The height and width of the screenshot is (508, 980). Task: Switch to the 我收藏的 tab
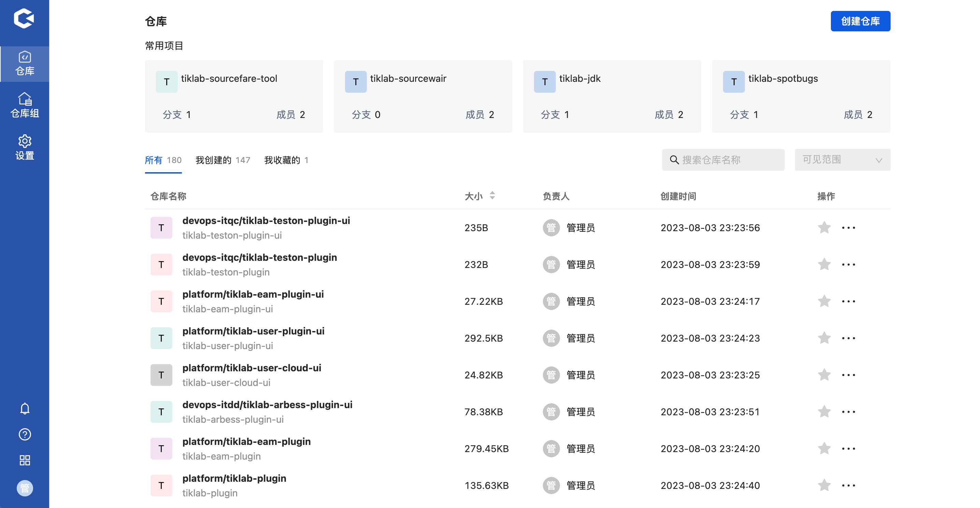tap(286, 160)
